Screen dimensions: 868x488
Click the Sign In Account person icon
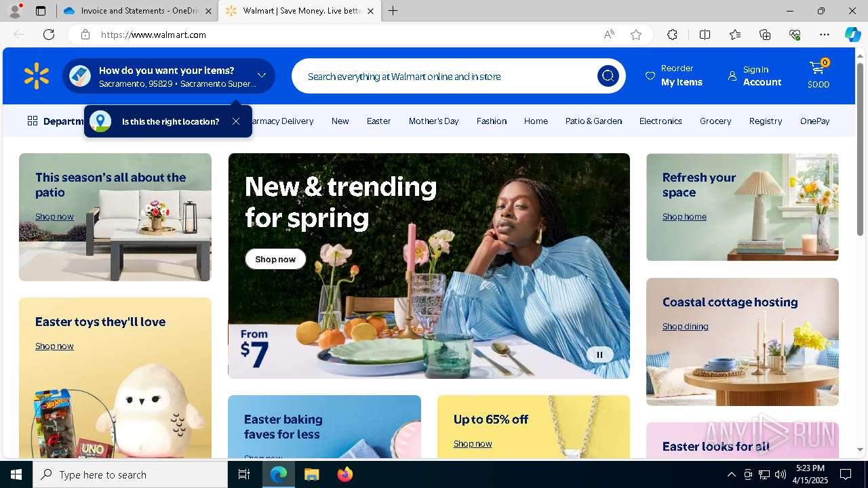click(732, 76)
